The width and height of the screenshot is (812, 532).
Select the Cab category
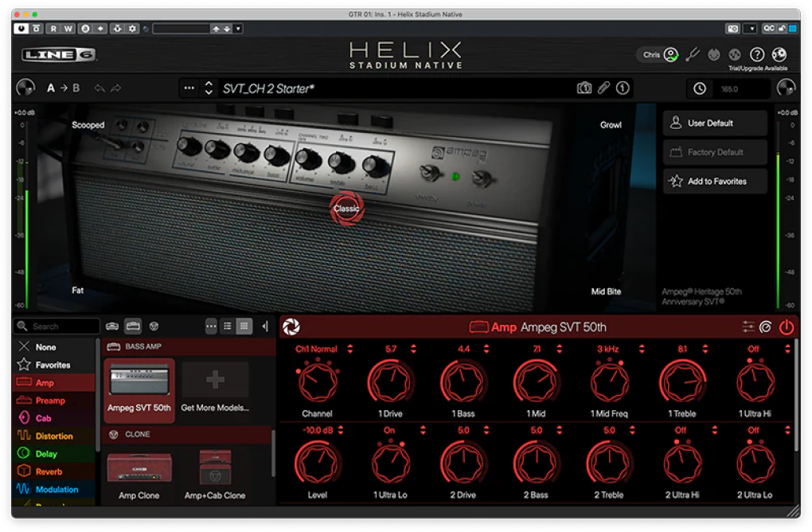(x=54, y=418)
